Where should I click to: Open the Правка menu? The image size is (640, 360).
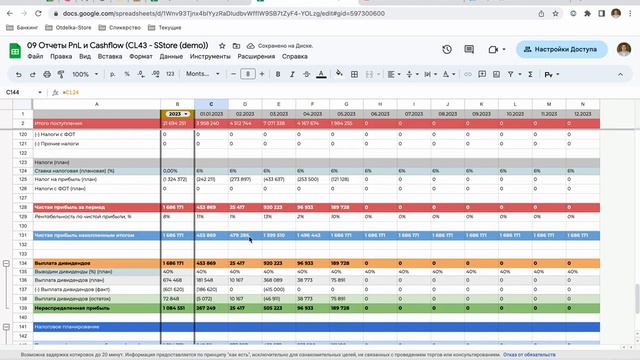click(x=61, y=56)
